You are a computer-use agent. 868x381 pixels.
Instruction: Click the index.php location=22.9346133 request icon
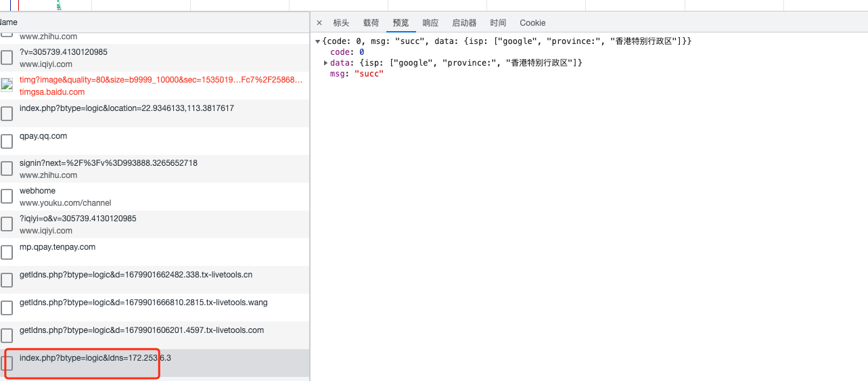[7, 113]
